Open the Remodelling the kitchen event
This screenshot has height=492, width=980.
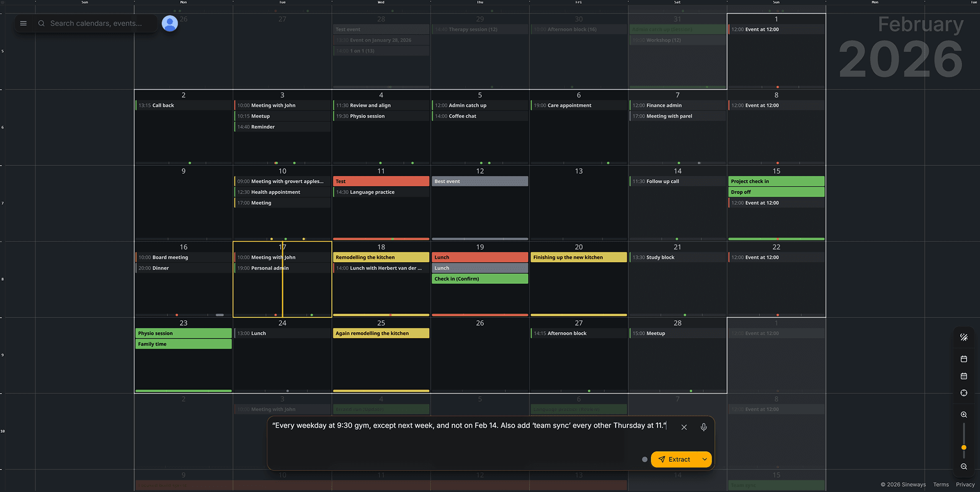[x=381, y=257]
